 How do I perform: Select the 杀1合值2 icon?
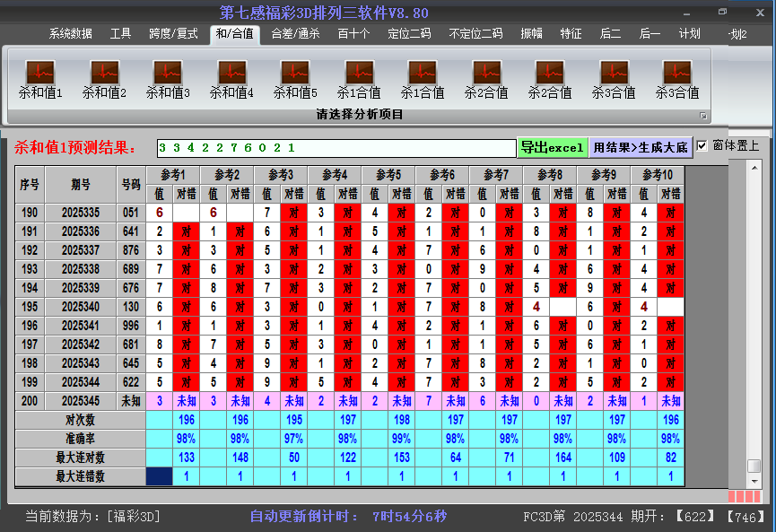[423, 73]
